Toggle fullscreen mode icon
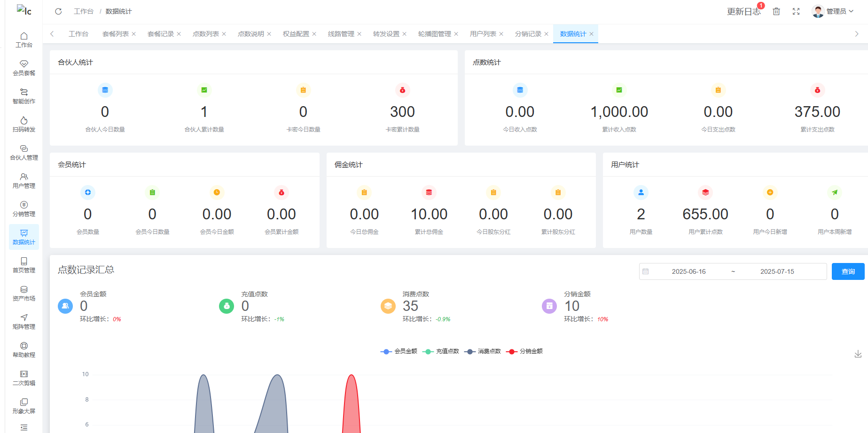The height and width of the screenshot is (433, 868). point(796,11)
